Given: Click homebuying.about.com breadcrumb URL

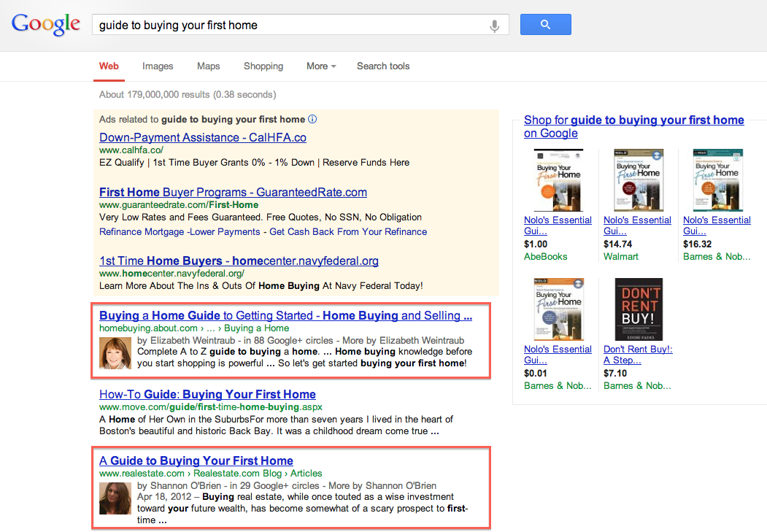Looking at the screenshot, I should (x=194, y=328).
